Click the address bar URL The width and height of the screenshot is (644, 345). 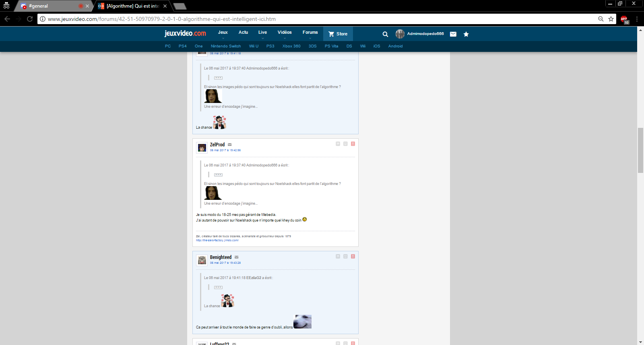click(x=162, y=19)
